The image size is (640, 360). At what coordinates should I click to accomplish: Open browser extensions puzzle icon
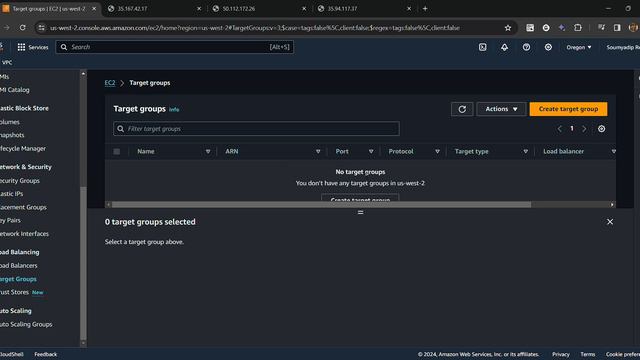[x=578, y=28]
